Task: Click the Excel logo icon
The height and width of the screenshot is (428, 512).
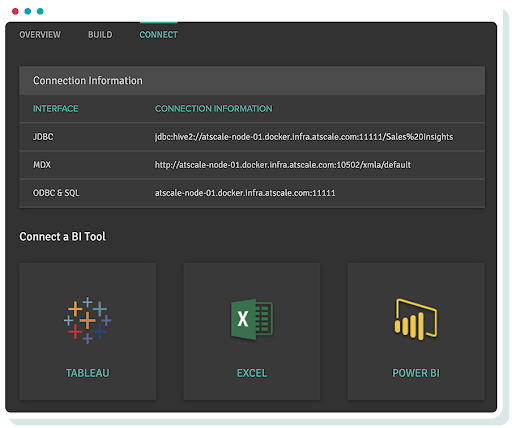Action: point(252,319)
